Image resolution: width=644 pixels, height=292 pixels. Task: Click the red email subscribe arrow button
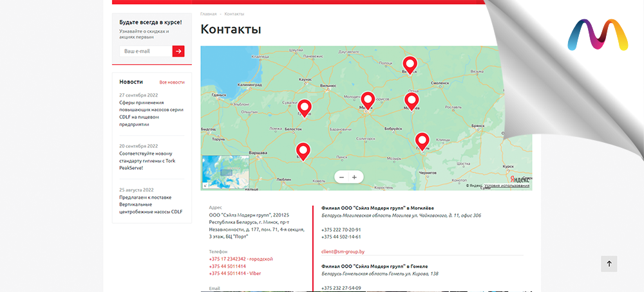pos(178,51)
